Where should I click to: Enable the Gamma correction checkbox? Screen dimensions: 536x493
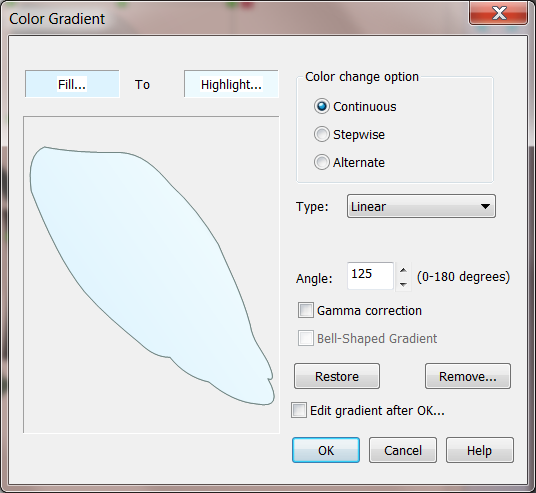tap(306, 310)
